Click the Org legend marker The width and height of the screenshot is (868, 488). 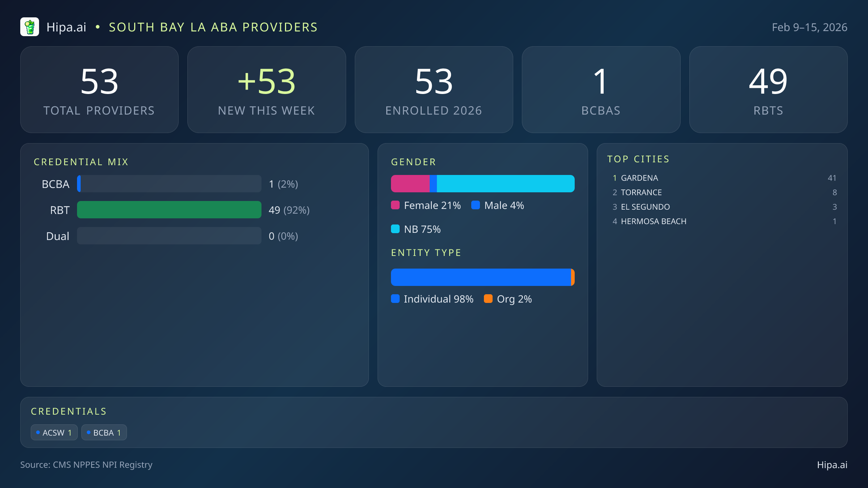pos(489,299)
